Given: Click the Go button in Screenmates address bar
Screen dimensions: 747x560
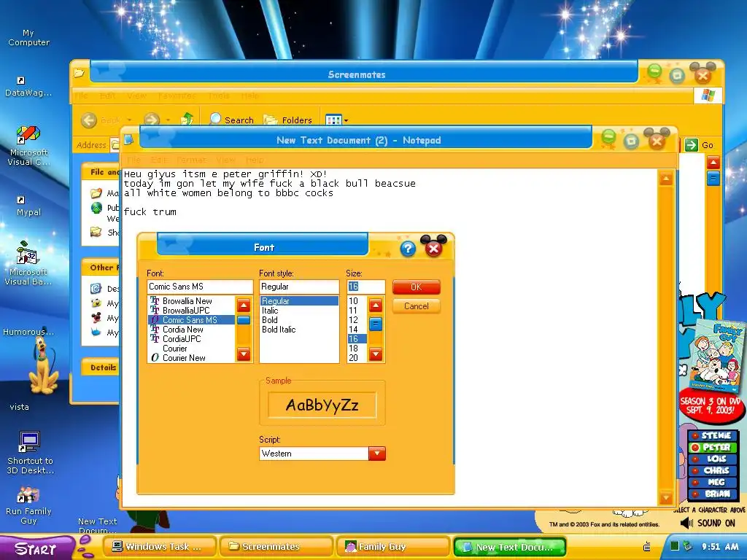Looking at the screenshot, I should point(700,145).
